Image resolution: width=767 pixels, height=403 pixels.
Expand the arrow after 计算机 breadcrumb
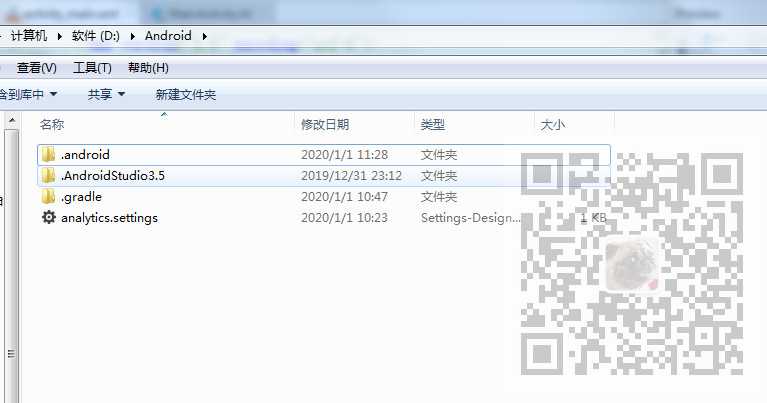pos(60,36)
